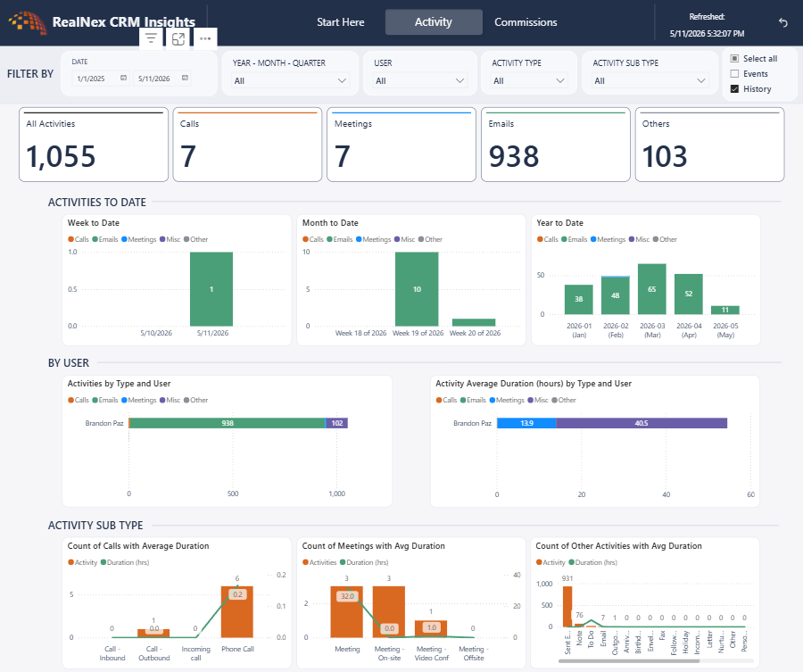The image size is (803, 672).
Task: Click the reset undo arrow icon
Action: [783, 22]
